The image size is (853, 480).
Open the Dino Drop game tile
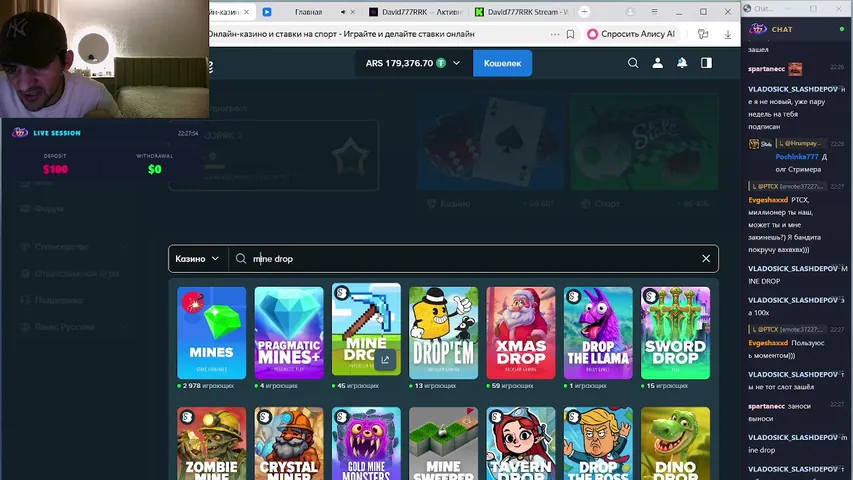coord(675,444)
